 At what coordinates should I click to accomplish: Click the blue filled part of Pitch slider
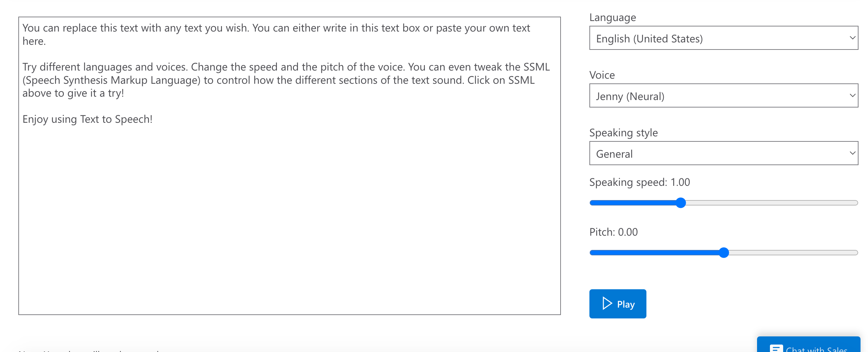pos(654,253)
